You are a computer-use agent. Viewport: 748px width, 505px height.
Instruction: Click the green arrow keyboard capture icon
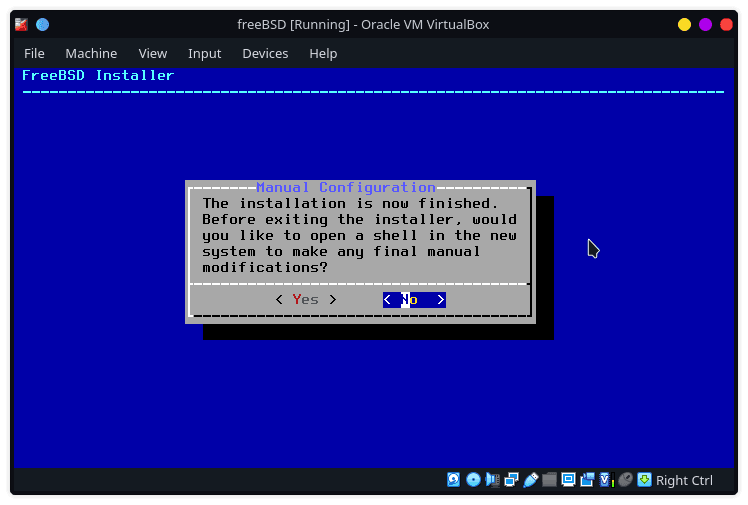[x=644, y=480]
